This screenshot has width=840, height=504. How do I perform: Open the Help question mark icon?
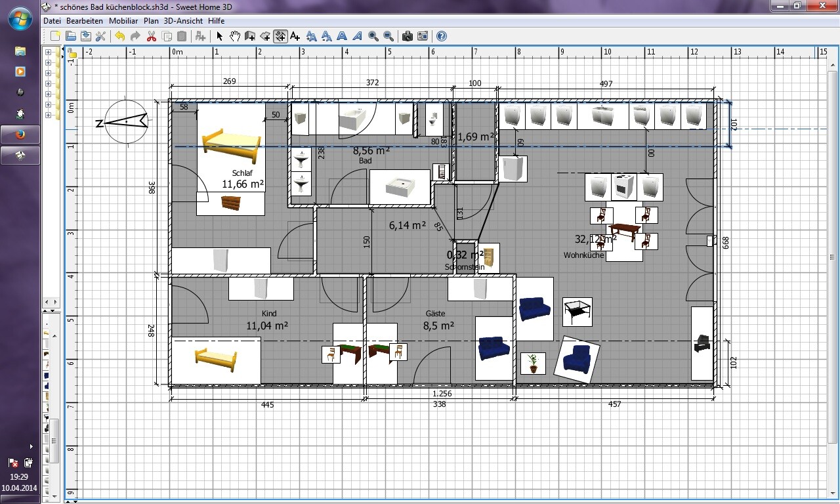click(442, 36)
